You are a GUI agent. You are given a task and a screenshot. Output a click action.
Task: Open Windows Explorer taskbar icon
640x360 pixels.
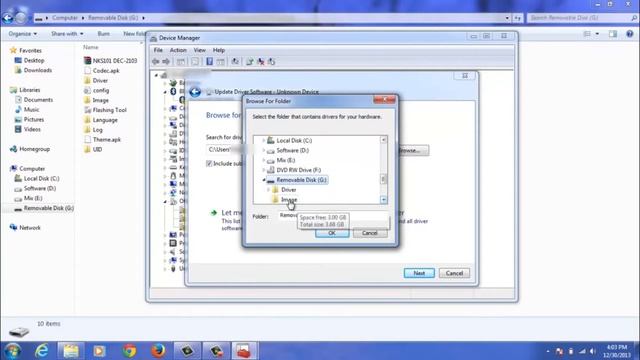pyautogui.click(x=71, y=351)
